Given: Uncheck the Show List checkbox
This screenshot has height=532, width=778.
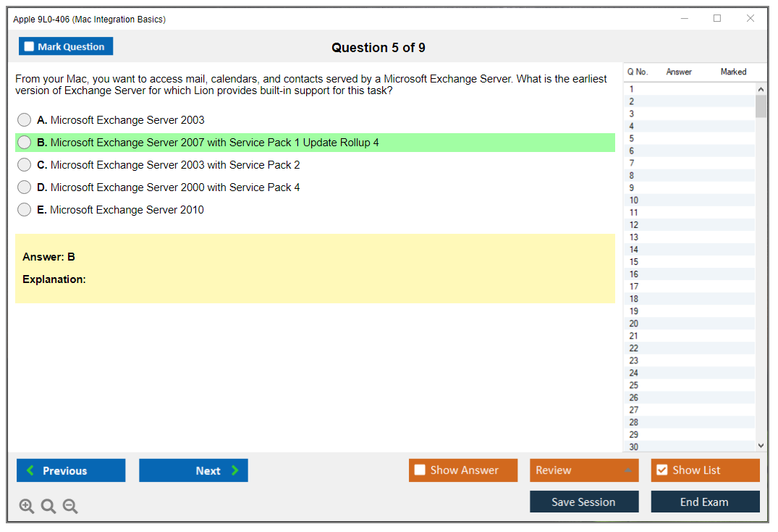Looking at the screenshot, I should click(661, 470).
